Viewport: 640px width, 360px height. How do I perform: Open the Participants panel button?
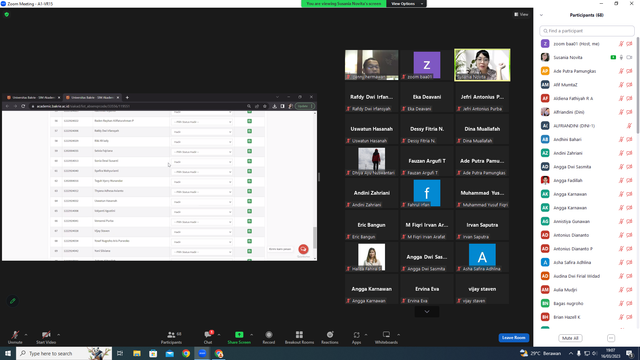point(171,337)
